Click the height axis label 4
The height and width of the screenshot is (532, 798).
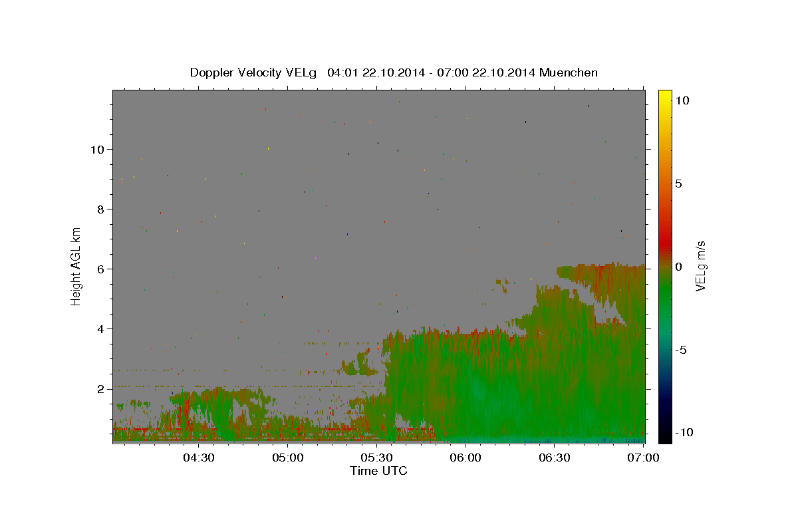pyautogui.click(x=100, y=329)
